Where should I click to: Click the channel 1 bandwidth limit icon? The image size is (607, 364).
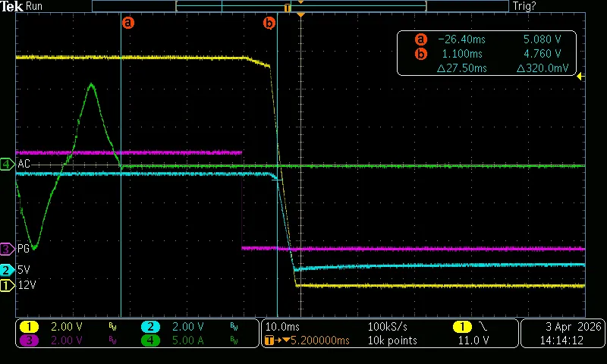[112, 327]
